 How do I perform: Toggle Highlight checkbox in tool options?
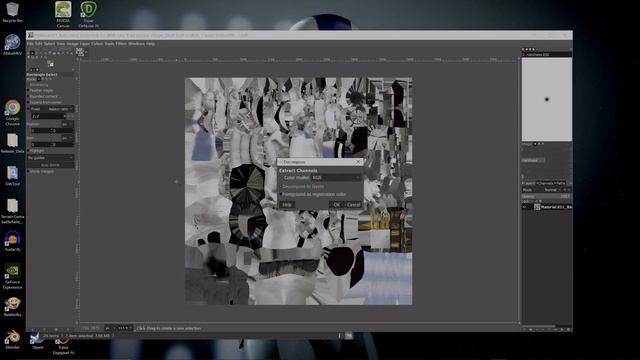point(36,151)
